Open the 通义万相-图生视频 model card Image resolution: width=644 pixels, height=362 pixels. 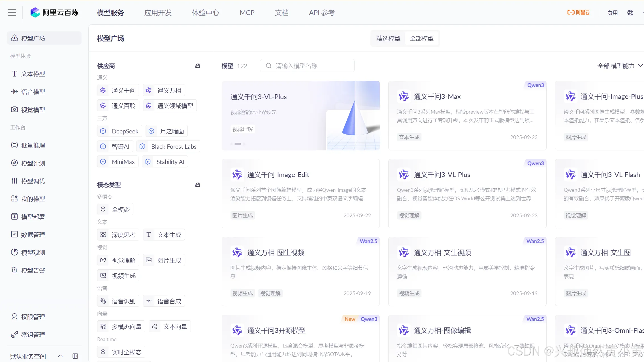click(300, 271)
